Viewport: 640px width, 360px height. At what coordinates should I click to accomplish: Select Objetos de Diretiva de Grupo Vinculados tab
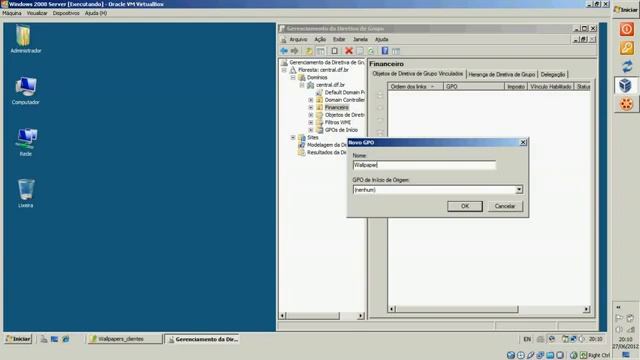click(418, 74)
